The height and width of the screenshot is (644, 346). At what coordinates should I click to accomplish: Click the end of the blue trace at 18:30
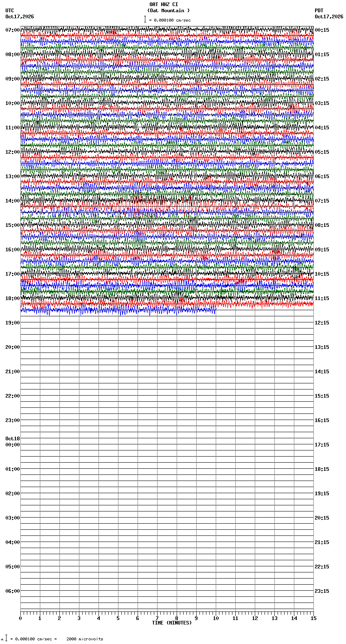[215, 311]
